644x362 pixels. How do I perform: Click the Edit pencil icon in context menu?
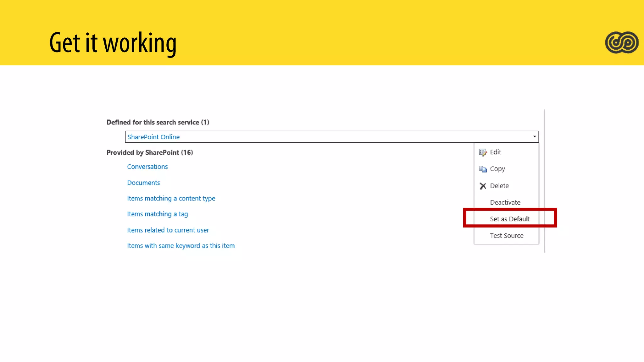(x=483, y=152)
